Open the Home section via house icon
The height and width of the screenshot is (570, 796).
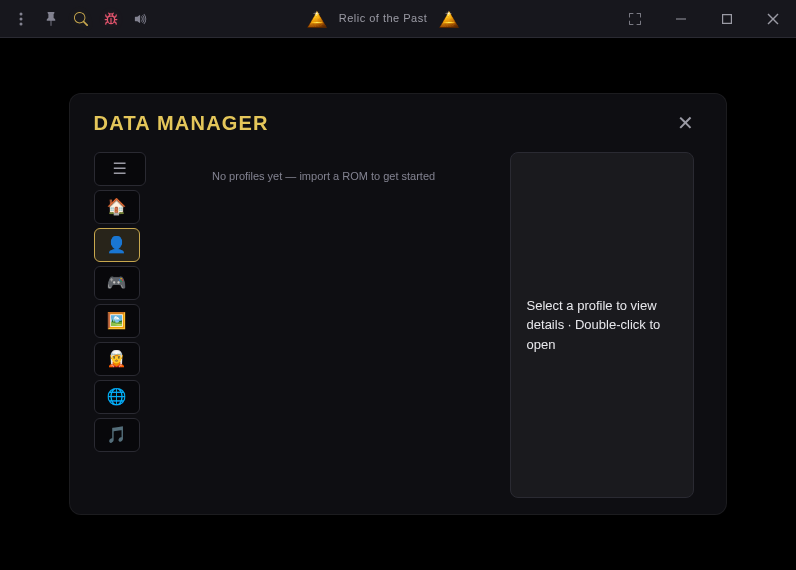pyautogui.click(x=117, y=207)
